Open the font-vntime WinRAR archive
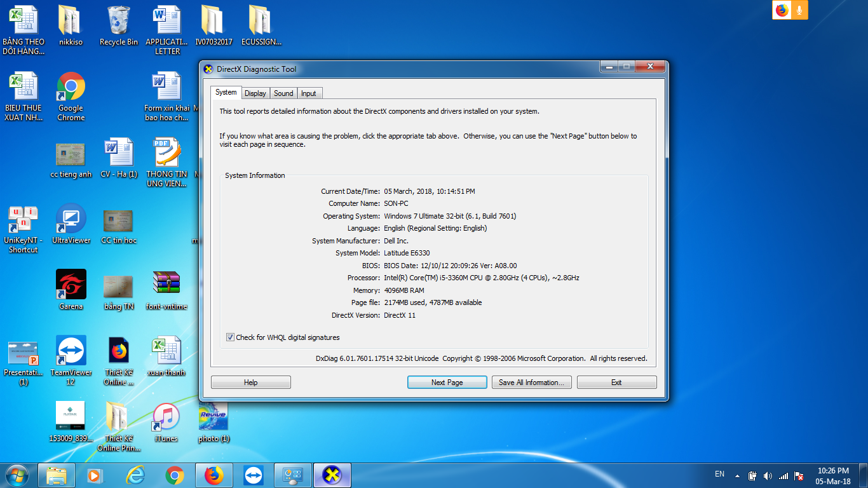This screenshot has width=868, height=488. 166,285
